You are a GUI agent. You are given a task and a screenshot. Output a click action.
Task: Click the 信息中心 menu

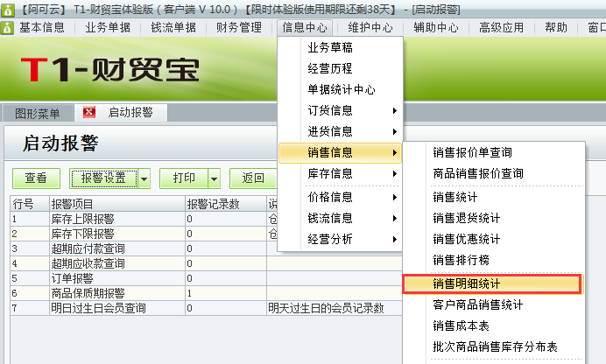[x=305, y=28]
